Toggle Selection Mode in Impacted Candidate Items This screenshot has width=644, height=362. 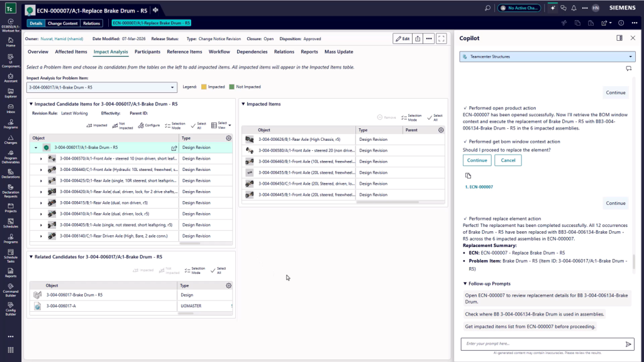coord(175,126)
